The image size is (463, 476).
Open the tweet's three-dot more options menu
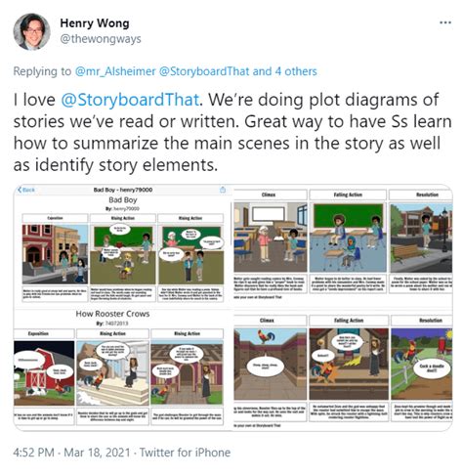pyautogui.click(x=445, y=22)
